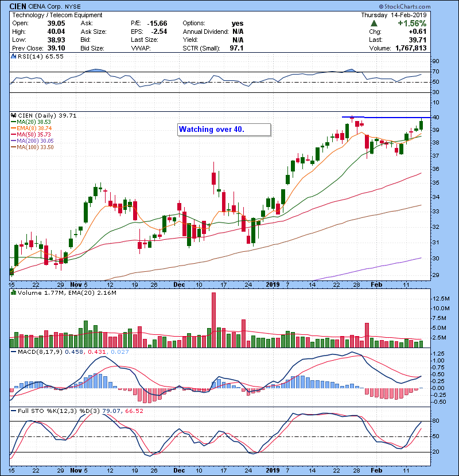Select the Low price 38.93
Screen dimensions: 459x476
click(x=56, y=40)
